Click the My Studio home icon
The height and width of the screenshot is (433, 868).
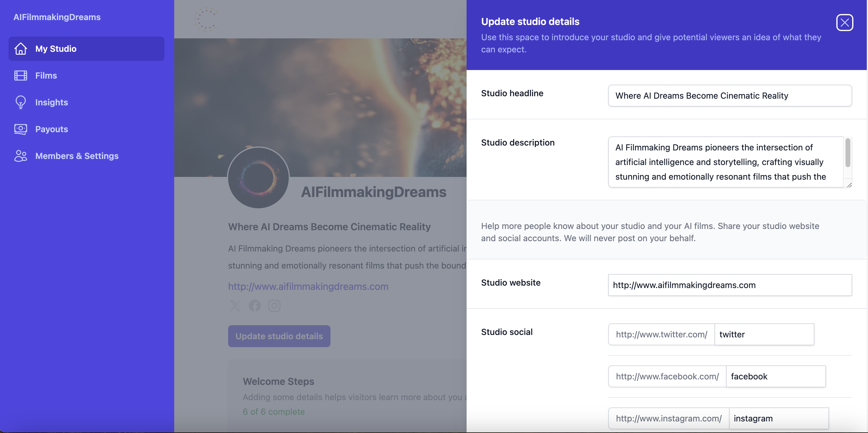point(20,48)
